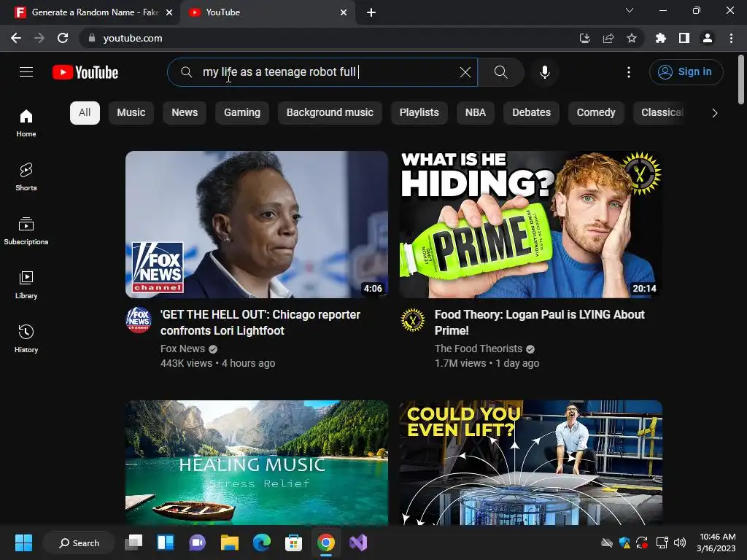Open Chrome extensions puzzle icon
The image size is (747, 560).
pyautogui.click(x=661, y=38)
